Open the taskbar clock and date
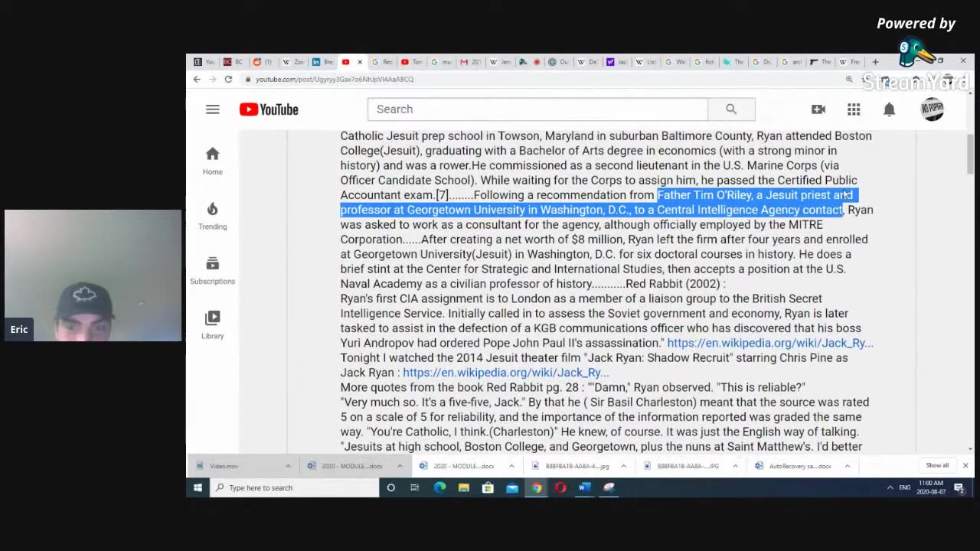Viewport: 980px width, 551px height. point(931,487)
